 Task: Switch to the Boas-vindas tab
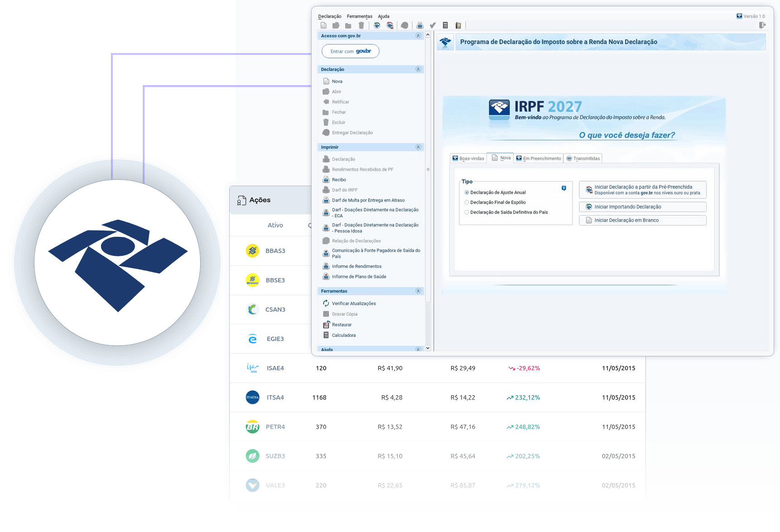pyautogui.click(x=468, y=158)
